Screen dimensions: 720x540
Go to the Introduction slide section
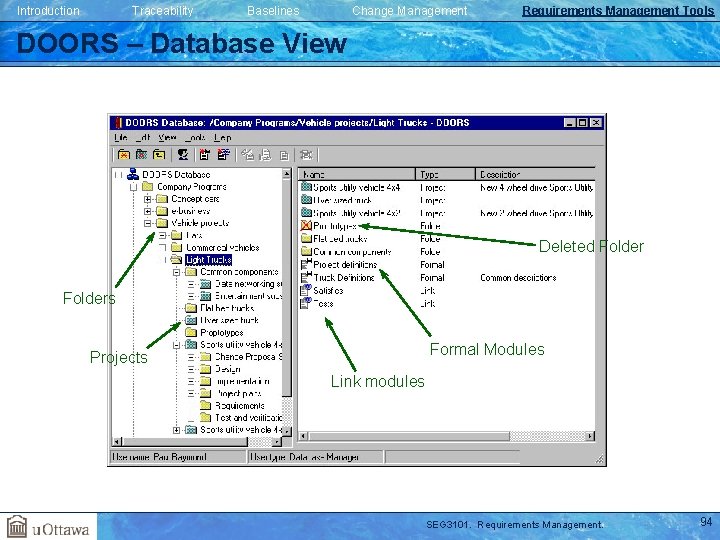[x=48, y=11]
